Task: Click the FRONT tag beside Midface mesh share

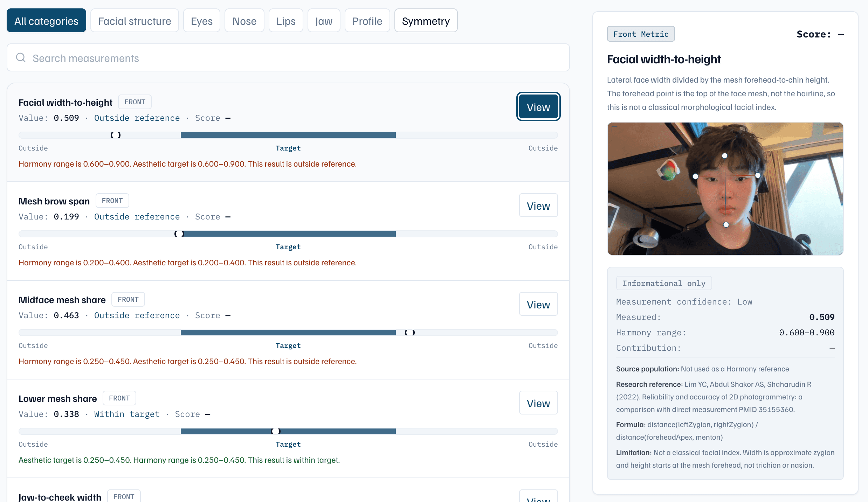Action: [128, 299]
